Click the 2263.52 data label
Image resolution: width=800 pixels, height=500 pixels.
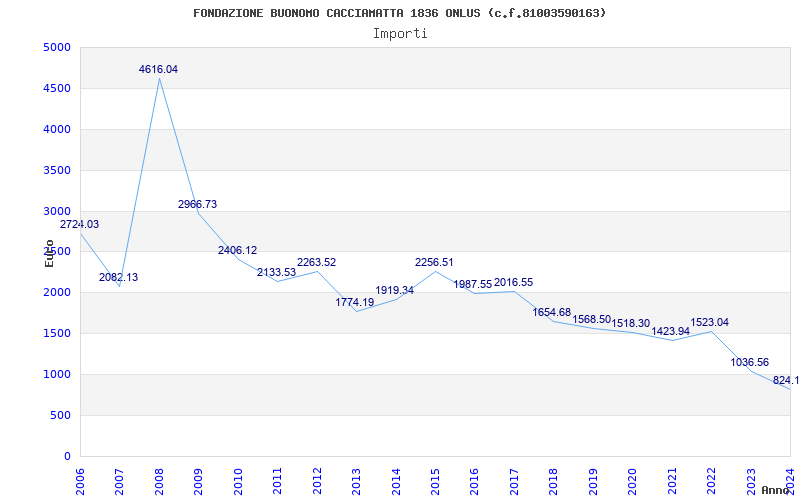(x=316, y=262)
